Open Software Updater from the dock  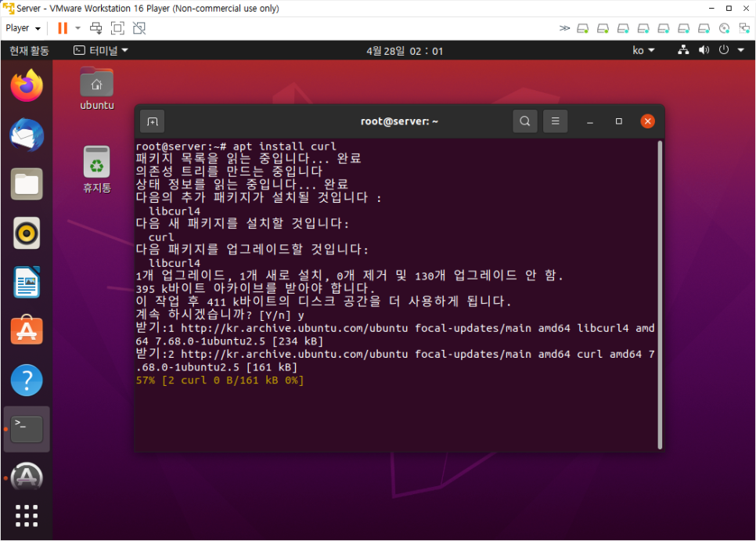click(27, 478)
